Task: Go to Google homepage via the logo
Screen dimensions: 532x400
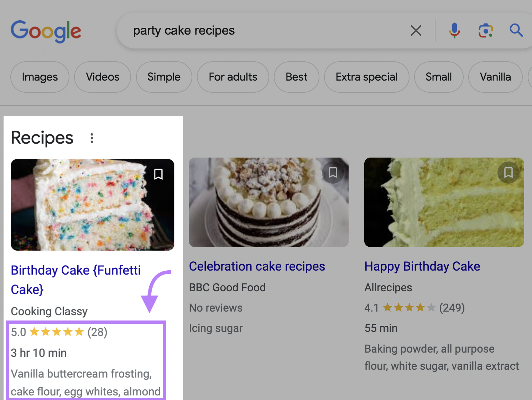Action: click(46, 31)
